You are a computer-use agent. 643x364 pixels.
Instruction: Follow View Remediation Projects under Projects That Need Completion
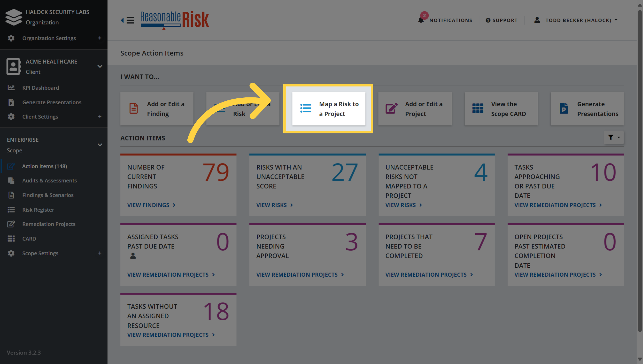(429, 275)
